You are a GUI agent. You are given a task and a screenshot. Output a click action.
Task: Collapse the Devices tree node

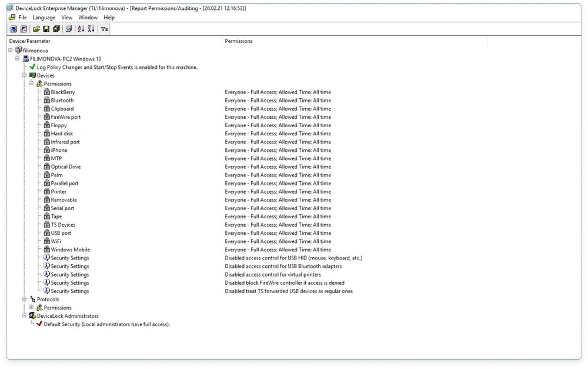click(24, 75)
